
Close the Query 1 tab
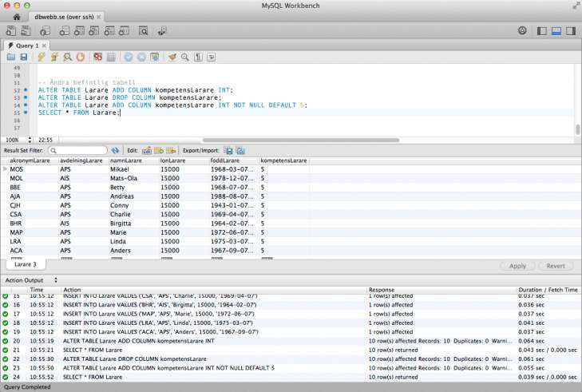[x=44, y=46]
